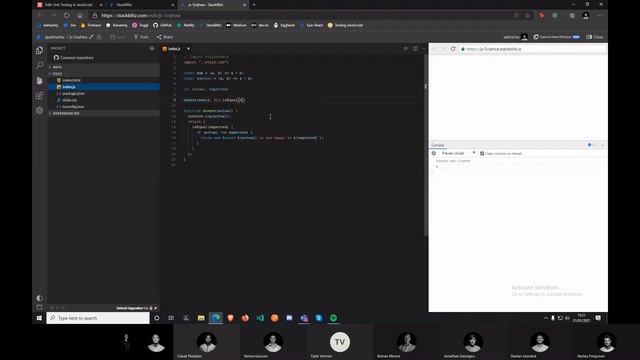Click the pencil edit project name icon

tap(91, 37)
